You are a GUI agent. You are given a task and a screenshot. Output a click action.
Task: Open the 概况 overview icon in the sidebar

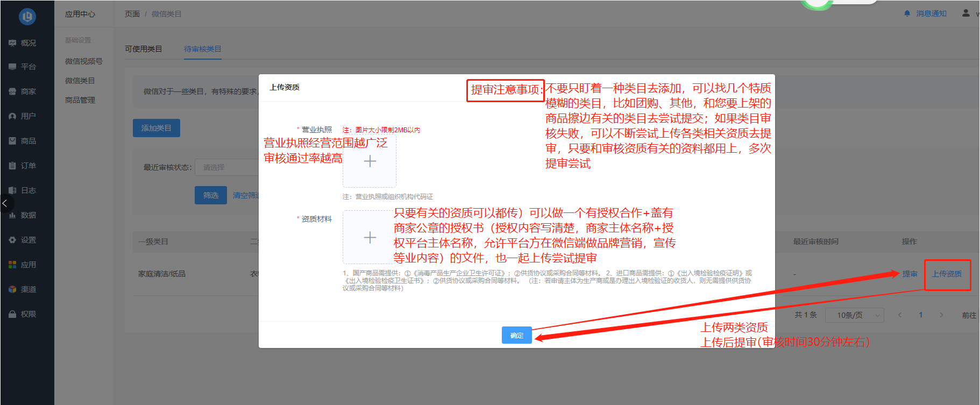coord(12,43)
